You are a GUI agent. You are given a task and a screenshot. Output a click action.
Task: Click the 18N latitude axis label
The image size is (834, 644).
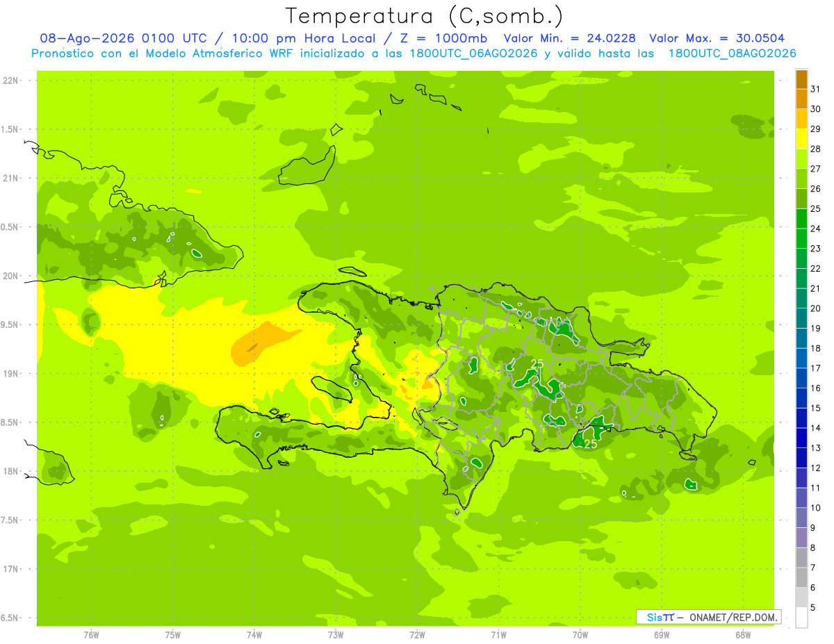pyautogui.click(x=11, y=471)
